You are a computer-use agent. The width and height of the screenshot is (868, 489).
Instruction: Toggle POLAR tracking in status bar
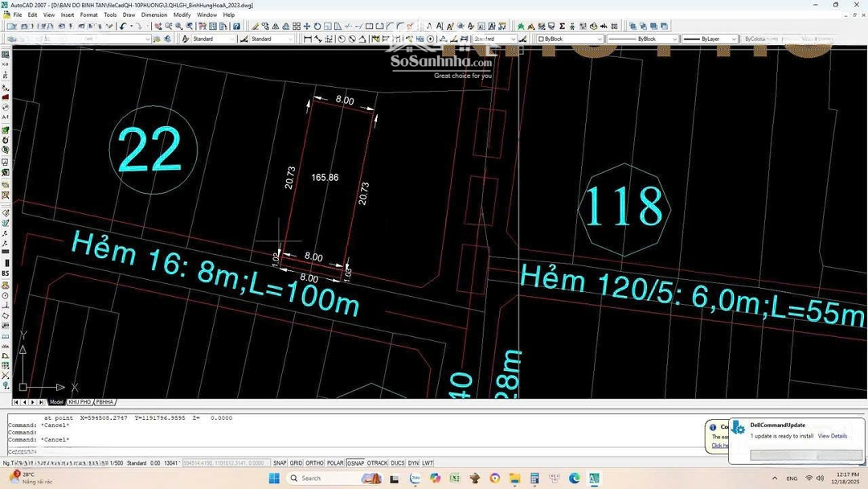[x=335, y=463]
